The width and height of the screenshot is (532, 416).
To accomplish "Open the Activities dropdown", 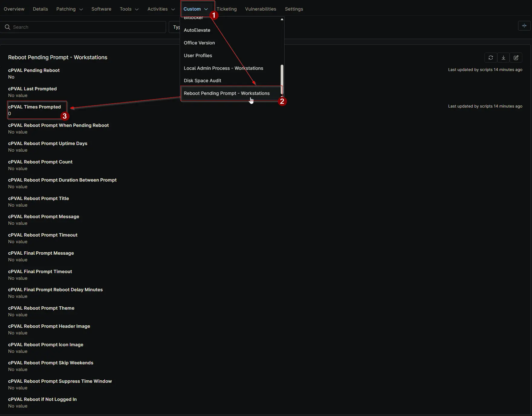I will (161, 9).
